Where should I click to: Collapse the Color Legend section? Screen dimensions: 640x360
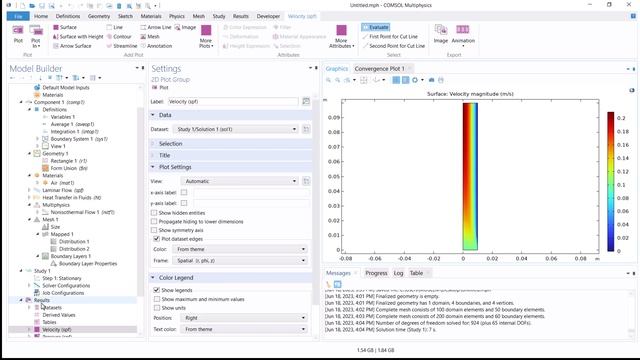231,278
